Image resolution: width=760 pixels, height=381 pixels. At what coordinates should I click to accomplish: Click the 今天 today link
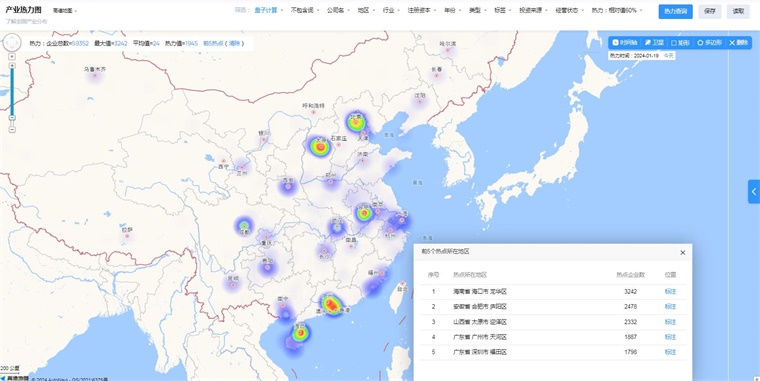point(668,56)
